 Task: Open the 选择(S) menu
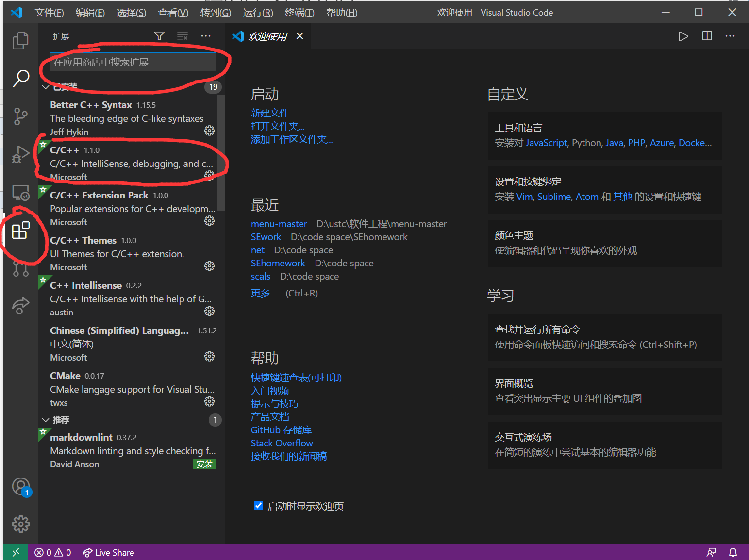(131, 13)
